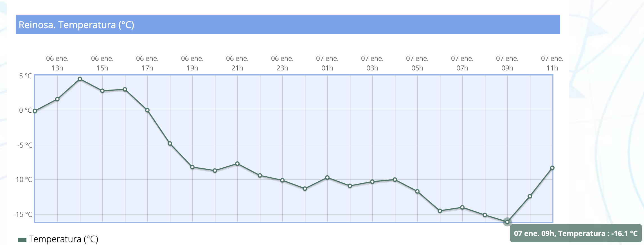Click the data point at 07 ene. 07h
Viewport: 644px width, 245px height.
462,207
